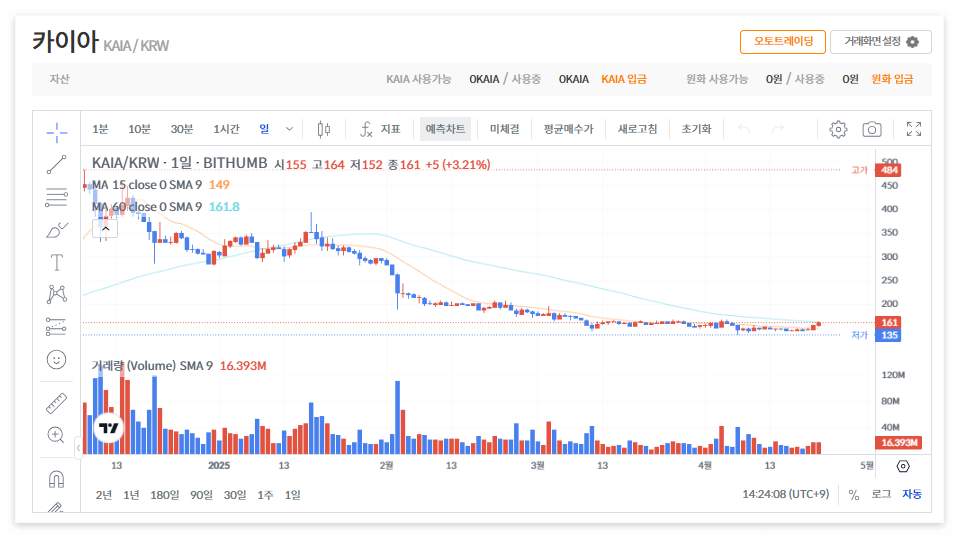Set chart range to 30일
959x538 pixels.
(235, 495)
